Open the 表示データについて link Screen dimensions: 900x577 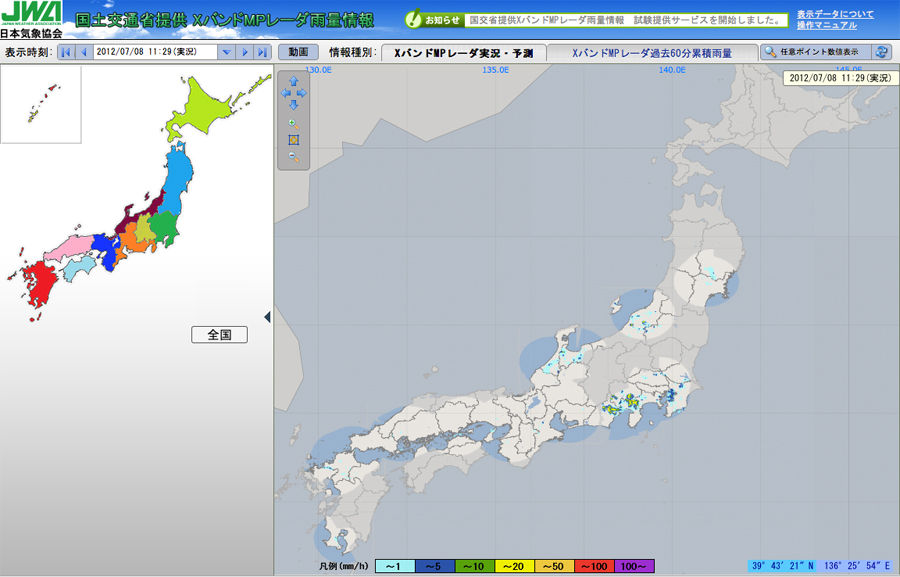click(x=835, y=14)
